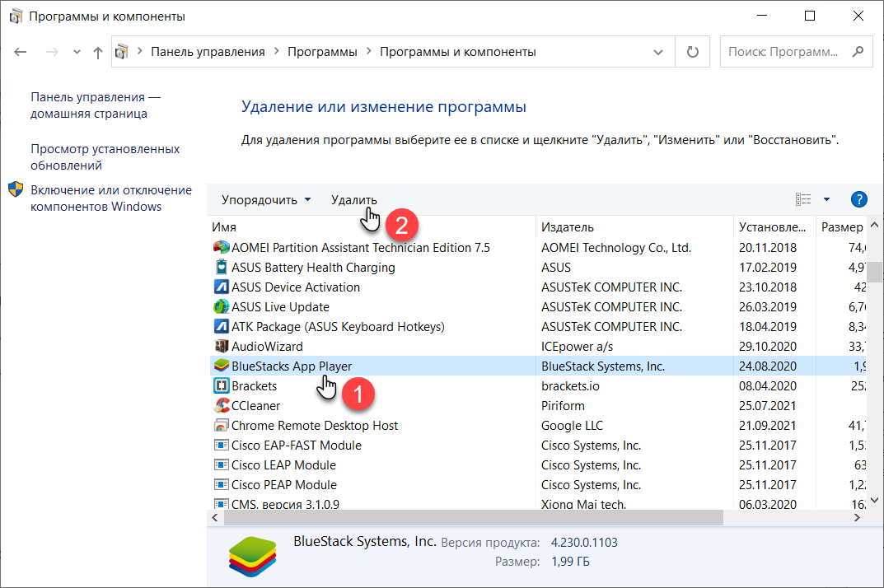
Task: Click Программы in the breadcrumb
Action: pos(322,52)
